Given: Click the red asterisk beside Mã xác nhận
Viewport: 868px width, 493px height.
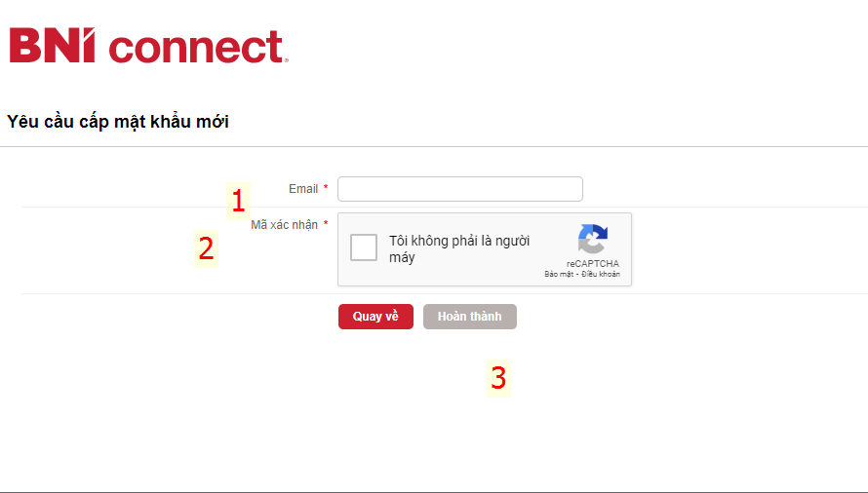Looking at the screenshot, I should (x=326, y=223).
